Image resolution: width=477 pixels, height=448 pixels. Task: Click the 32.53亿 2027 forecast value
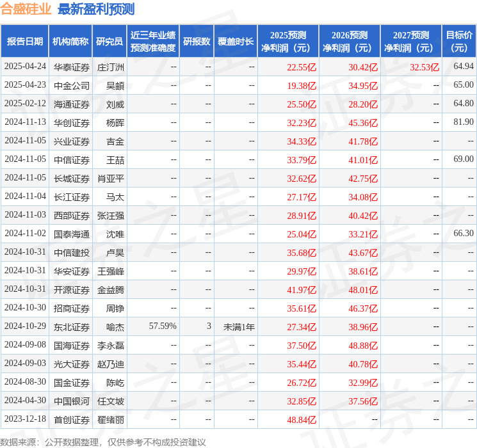424,67
